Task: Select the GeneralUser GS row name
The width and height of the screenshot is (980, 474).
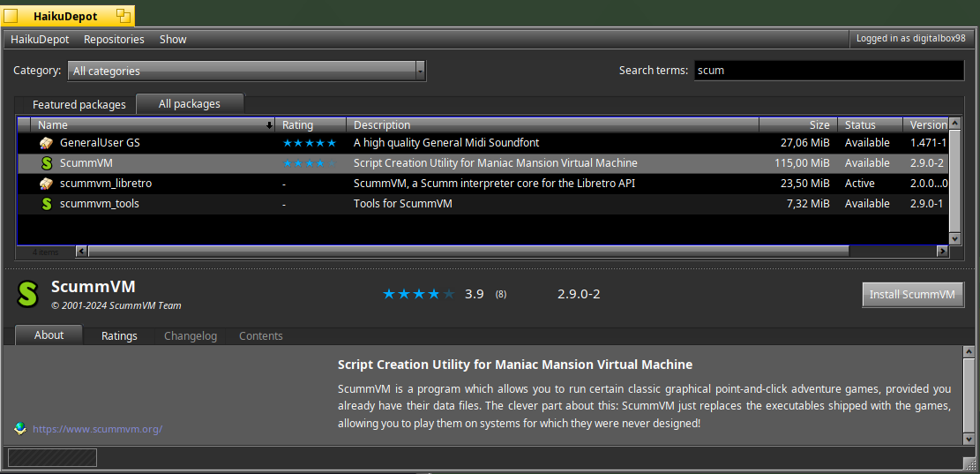Action: pyautogui.click(x=100, y=143)
